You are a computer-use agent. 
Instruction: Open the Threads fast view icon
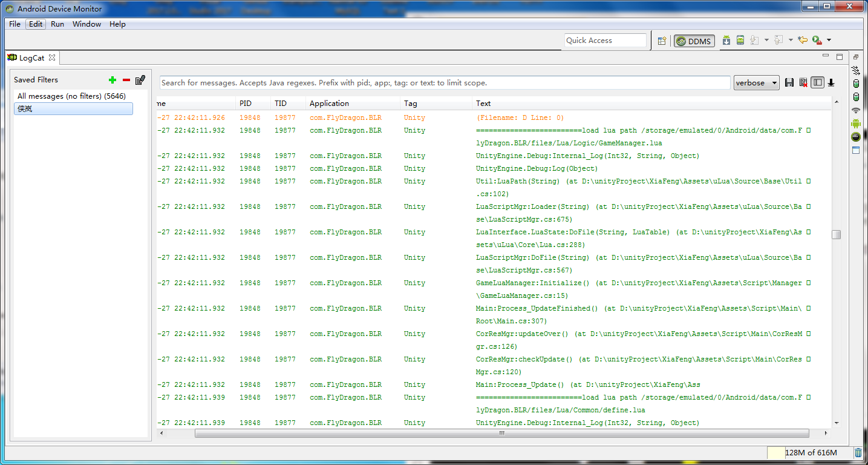pos(856,71)
